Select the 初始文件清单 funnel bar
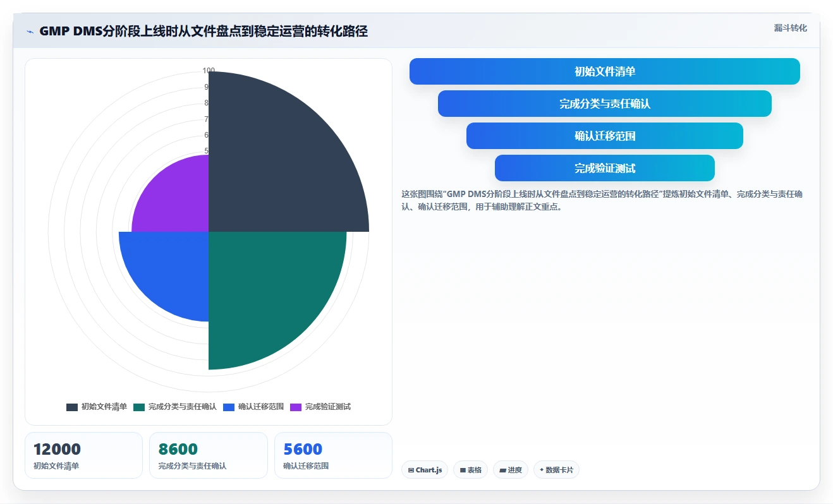 [605, 71]
